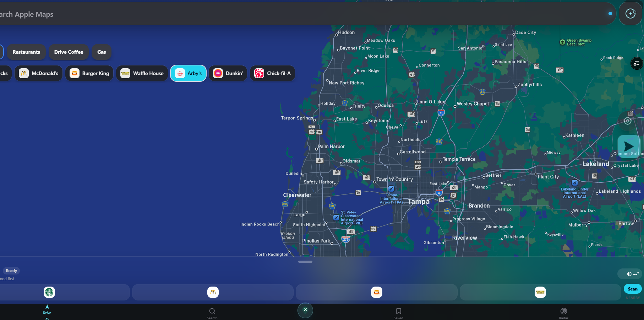The width and height of the screenshot is (644, 320).
Task: Click the Plant City map label
Action: click(548, 177)
